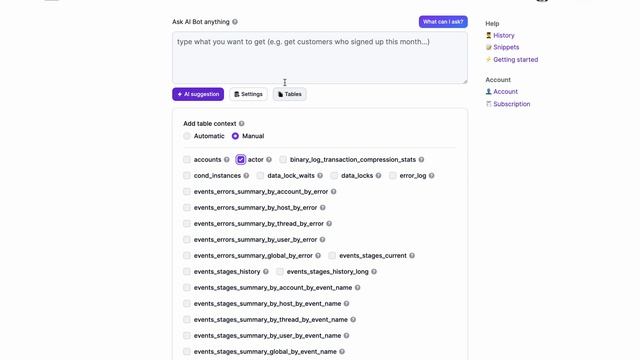Uncheck the actor table checkbox
Screen dimensions: 640x360
(x=241, y=160)
